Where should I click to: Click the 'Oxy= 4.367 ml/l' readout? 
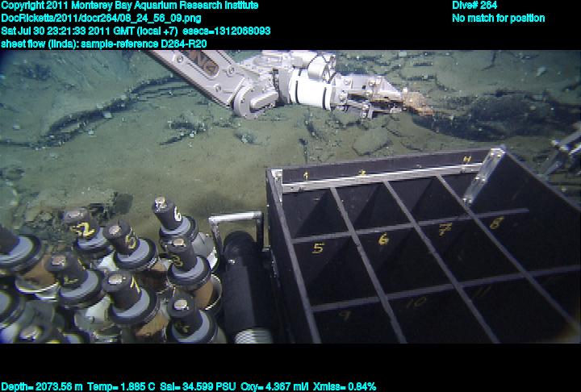[274, 387]
